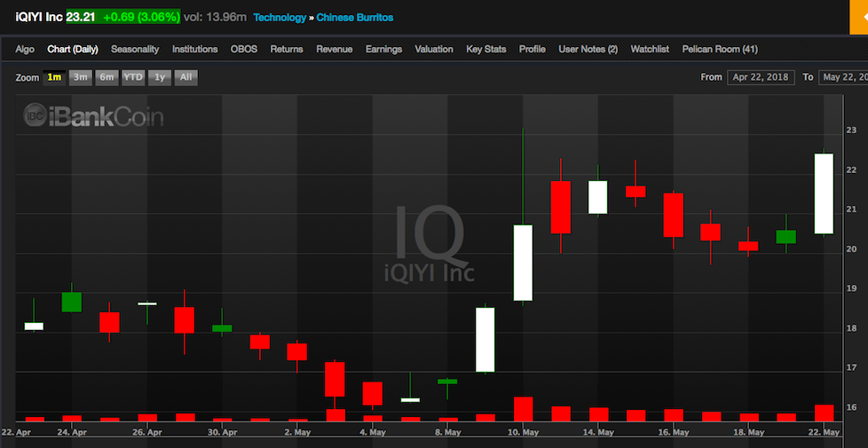The height and width of the screenshot is (448, 868).
Task: Edit the To date field
Action: coord(843,77)
